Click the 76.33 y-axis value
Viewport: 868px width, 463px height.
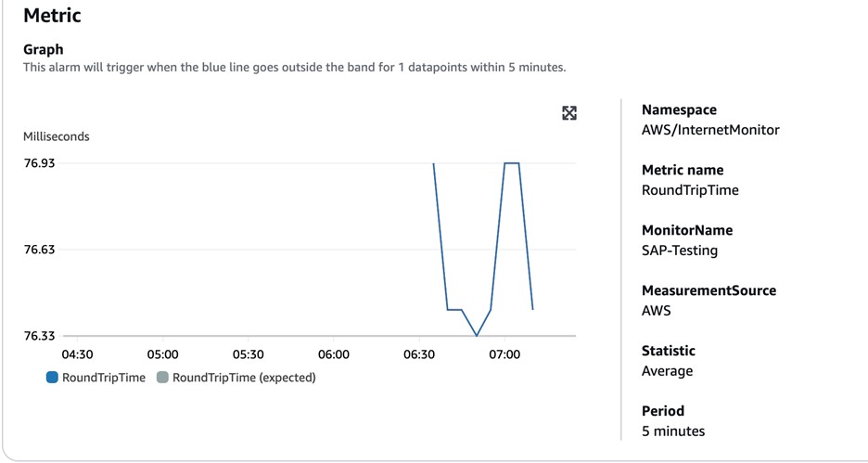(x=39, y=336)
